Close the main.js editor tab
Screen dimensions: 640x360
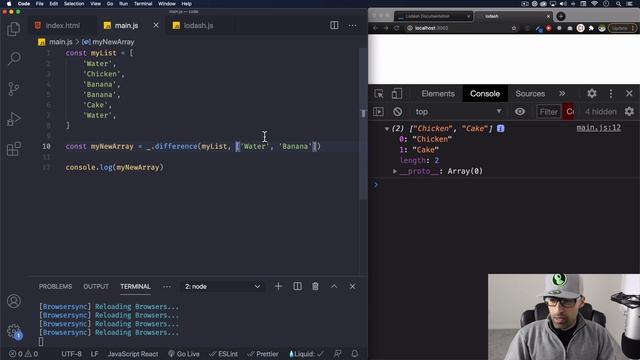(x=156, y=25)
